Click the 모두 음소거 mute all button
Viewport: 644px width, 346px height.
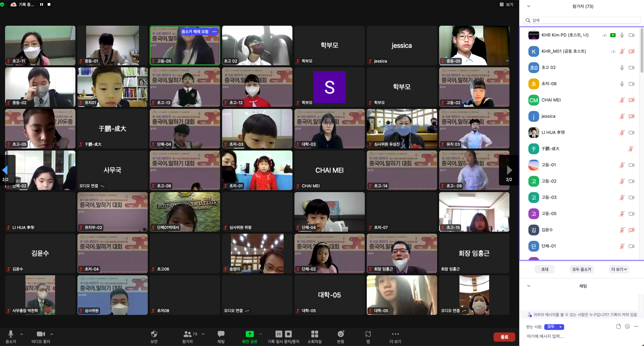(x=581, y=269)
